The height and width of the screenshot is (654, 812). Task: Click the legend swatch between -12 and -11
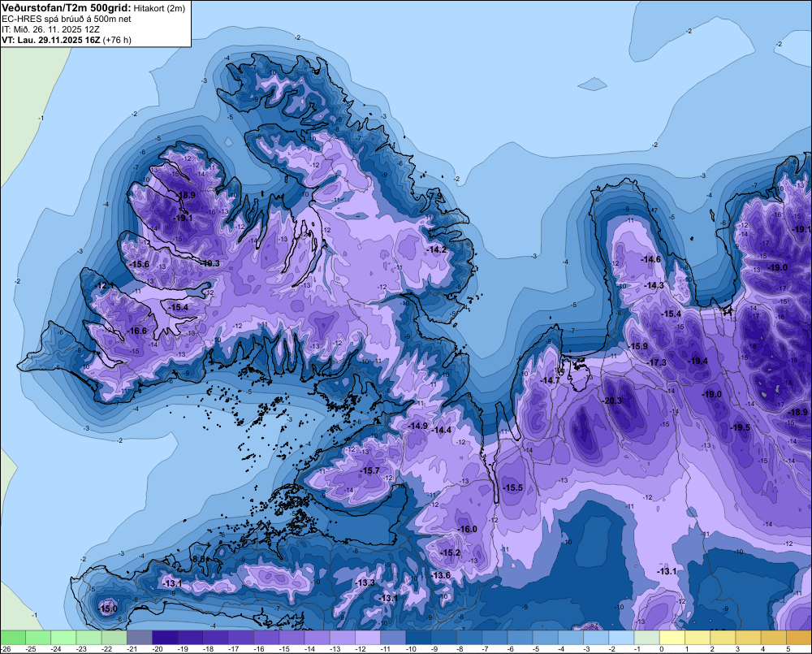click(x=368, y=638)
